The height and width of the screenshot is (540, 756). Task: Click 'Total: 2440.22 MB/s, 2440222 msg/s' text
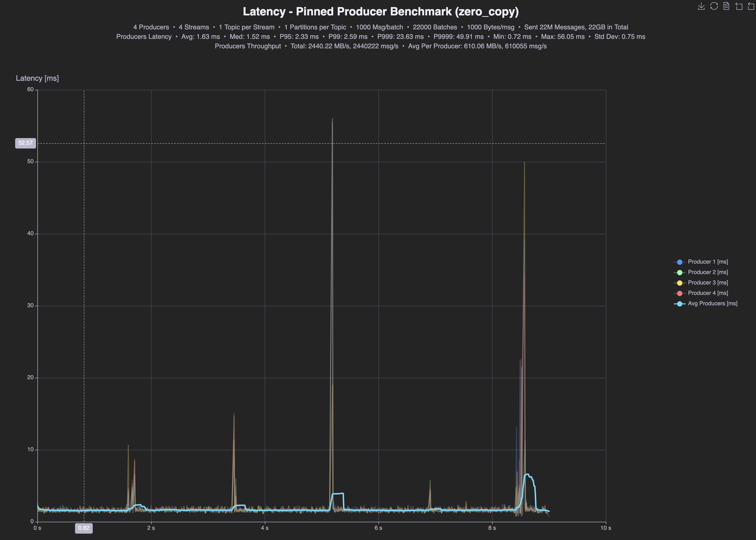[344, 46]
